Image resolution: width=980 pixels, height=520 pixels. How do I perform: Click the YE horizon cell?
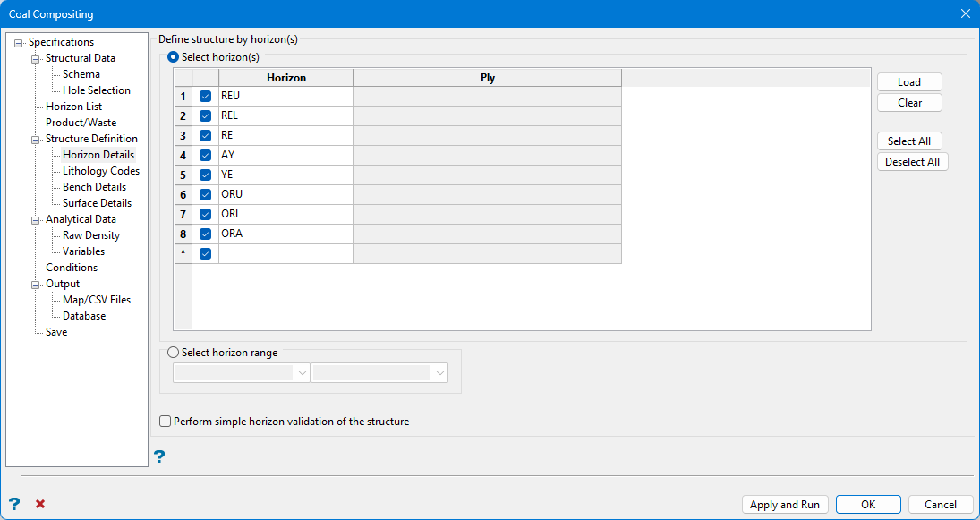286,175
